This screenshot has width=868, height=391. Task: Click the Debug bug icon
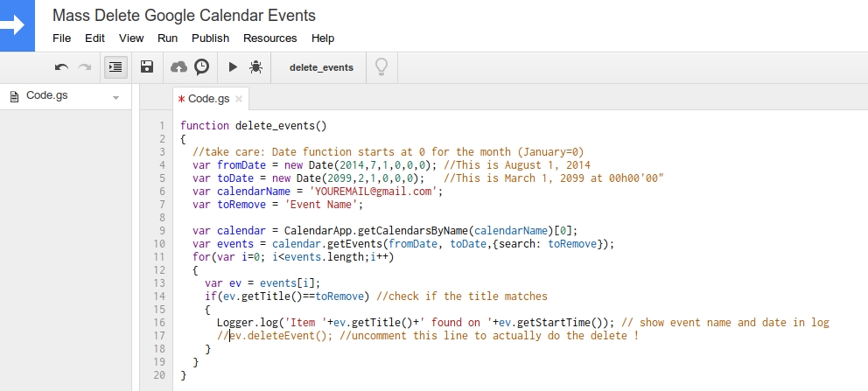[255, 67]
